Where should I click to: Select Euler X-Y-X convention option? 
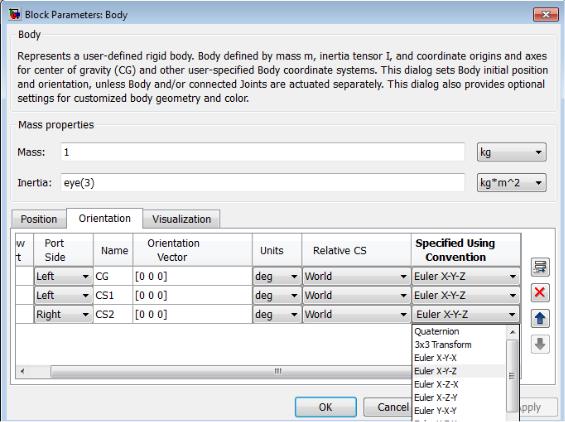click(x=459, y=358)
